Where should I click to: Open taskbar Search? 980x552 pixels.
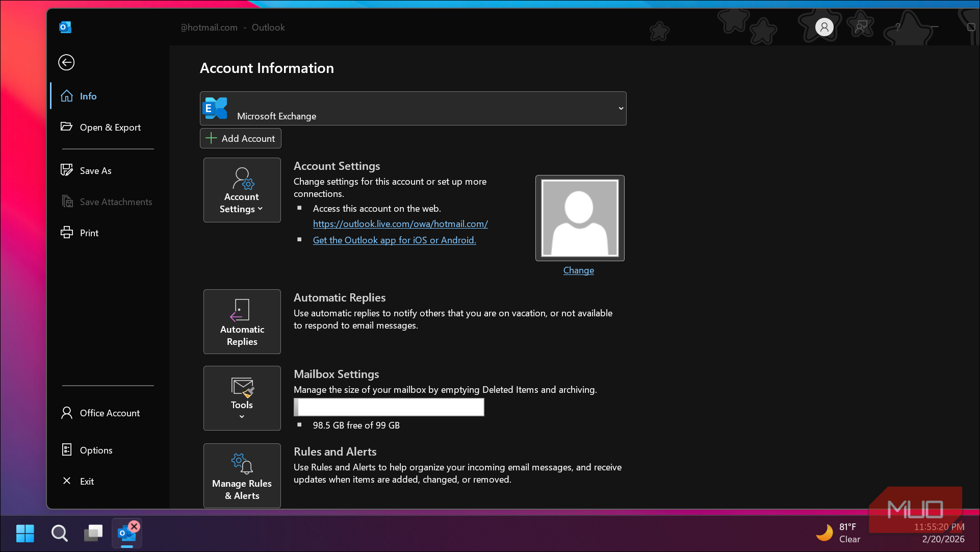tap(60, 534)
